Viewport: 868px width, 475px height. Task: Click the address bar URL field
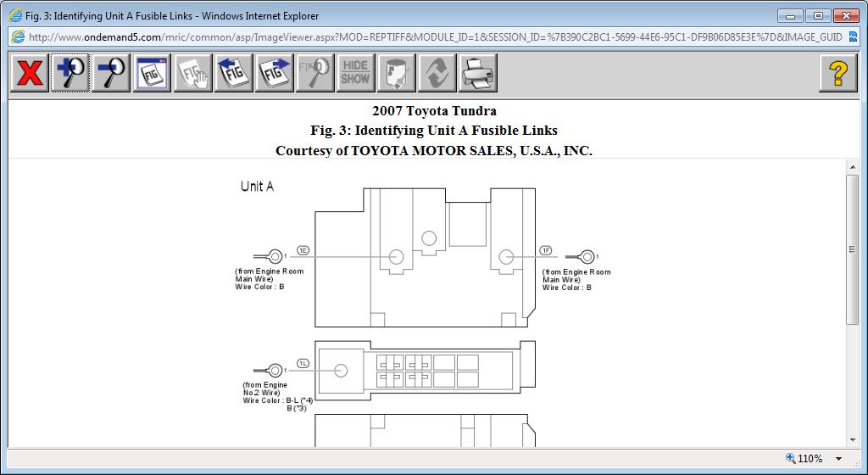tap(435, 37)
